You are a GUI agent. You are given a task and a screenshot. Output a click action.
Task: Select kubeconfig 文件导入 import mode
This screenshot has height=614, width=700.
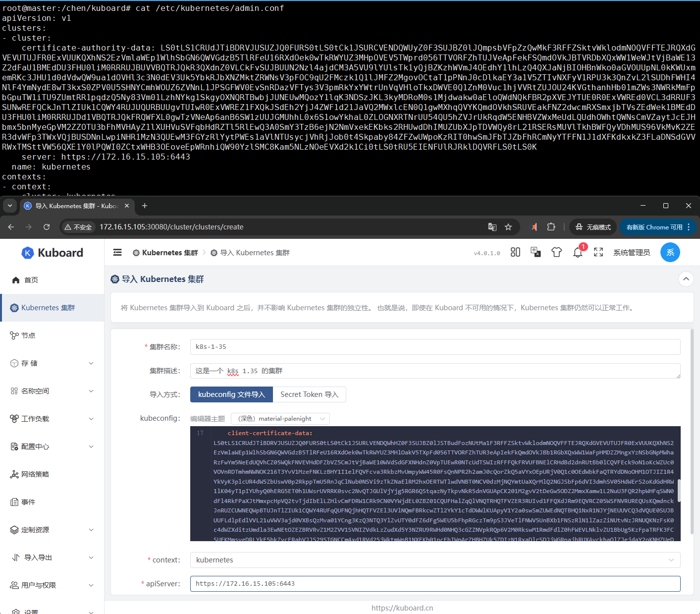[x=231, y=394]
